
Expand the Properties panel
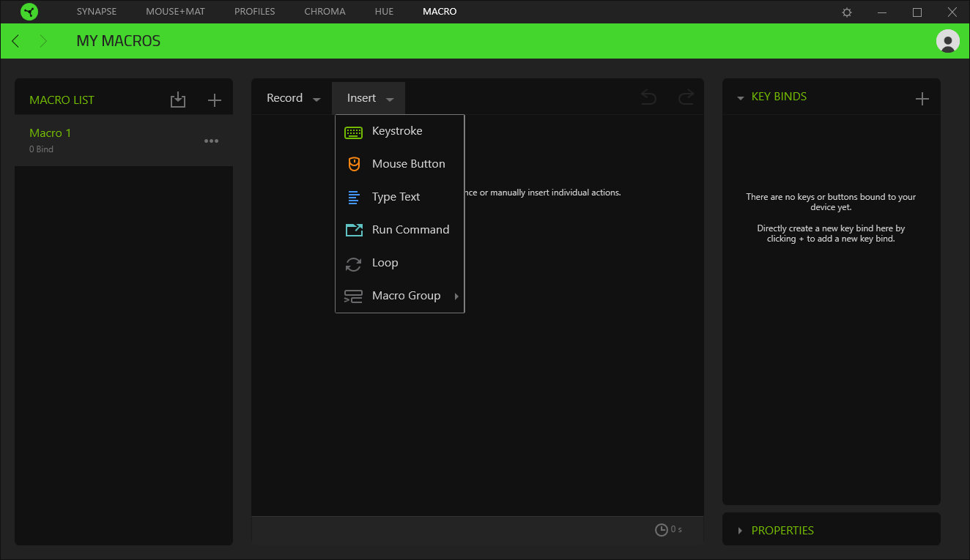pyautogui.click(x=782, y=530)
